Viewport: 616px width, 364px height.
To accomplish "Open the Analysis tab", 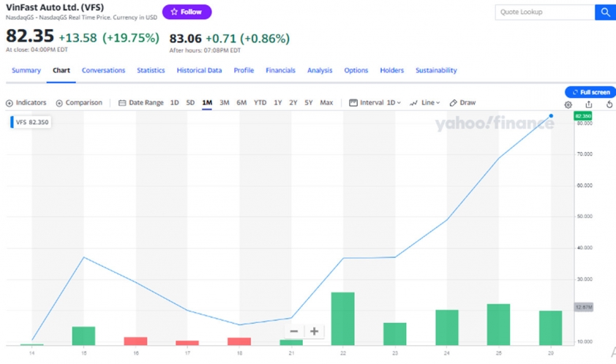I will (320, 70).
